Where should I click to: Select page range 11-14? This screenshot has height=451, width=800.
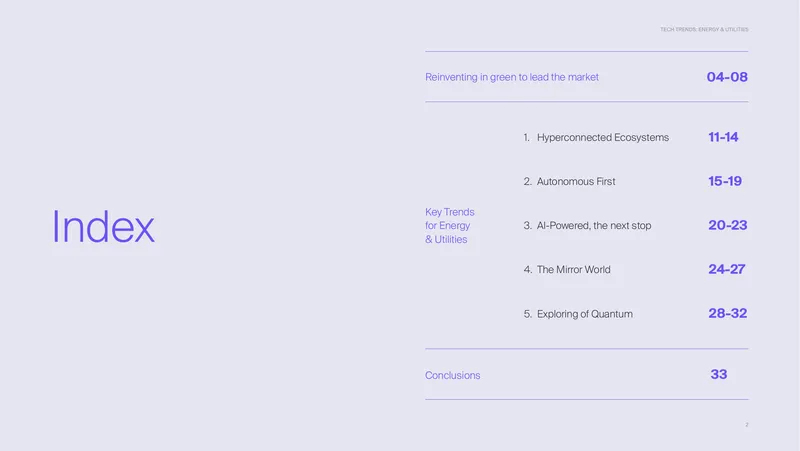click(723, 137)
